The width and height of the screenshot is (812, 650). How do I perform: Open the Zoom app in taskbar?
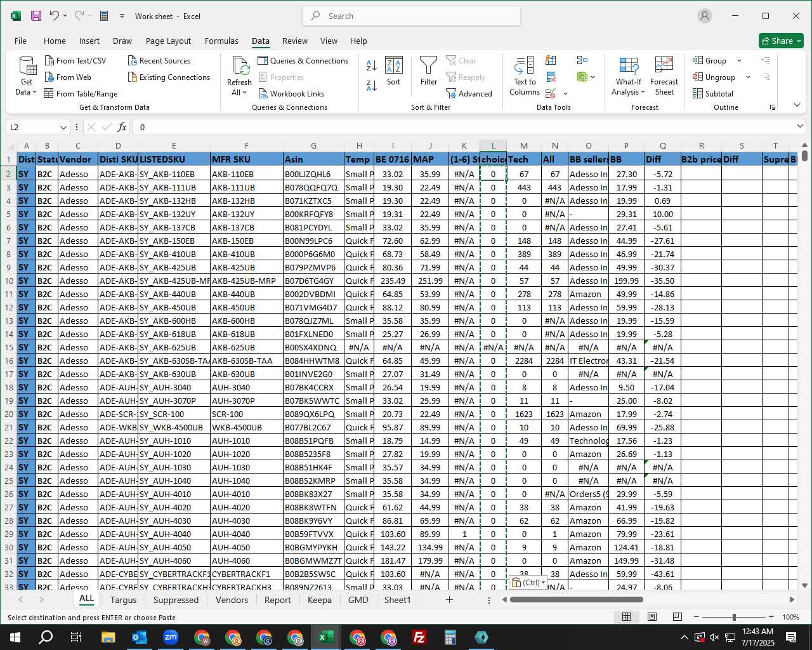click(x=171, y=637)
